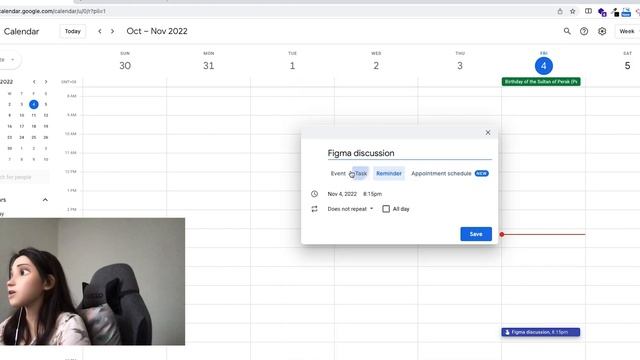
Task: Select Monday 31 day header
Action: 209,66
